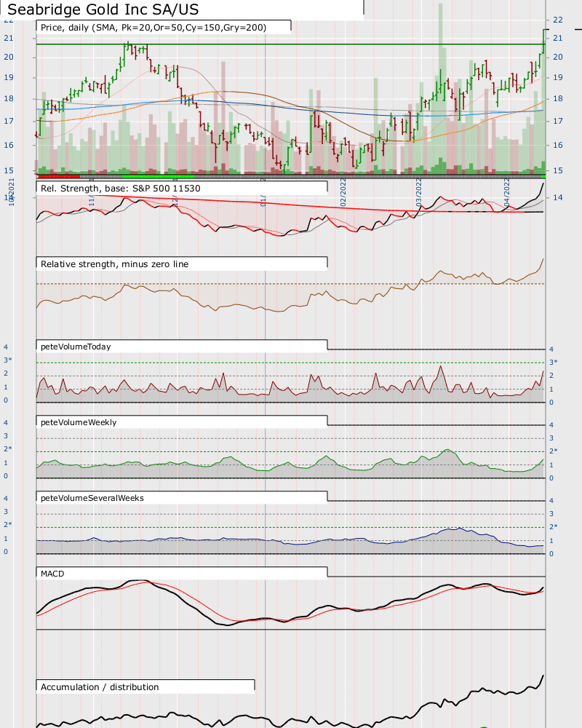This screenshot has height=728, width=582.
Task: Select the Price daily SMA panel label
Action: (x=154, y=28)
